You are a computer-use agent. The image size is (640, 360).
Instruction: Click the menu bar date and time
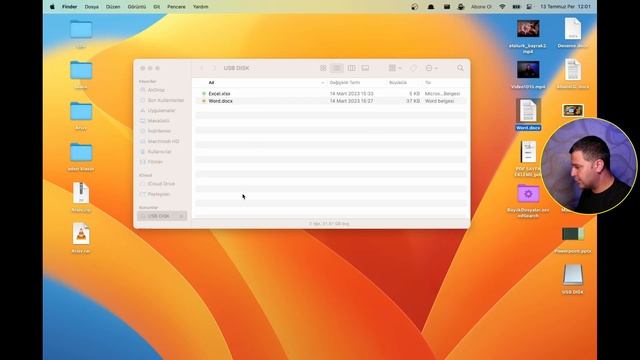tap(565, 7)
